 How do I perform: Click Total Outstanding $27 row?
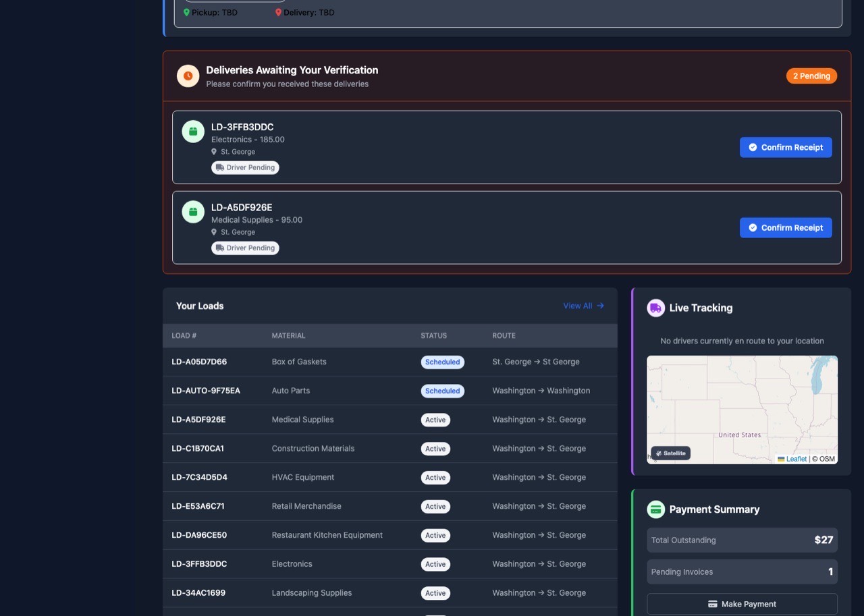[742, 540]
